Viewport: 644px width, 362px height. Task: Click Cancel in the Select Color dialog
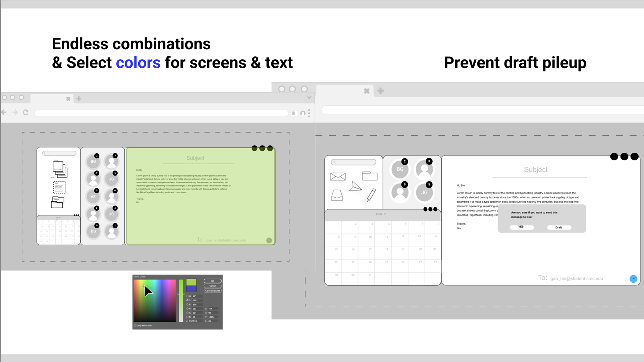(213, 286)
